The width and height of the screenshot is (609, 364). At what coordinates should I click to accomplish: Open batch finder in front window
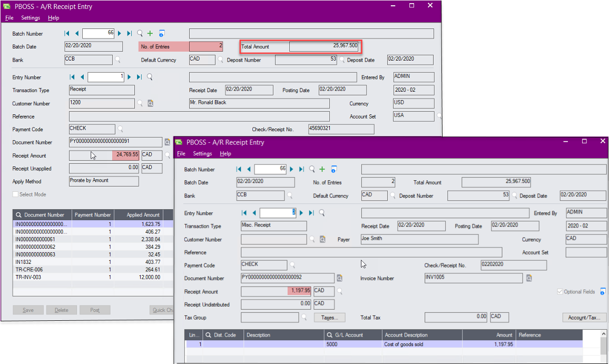[312, 169]
